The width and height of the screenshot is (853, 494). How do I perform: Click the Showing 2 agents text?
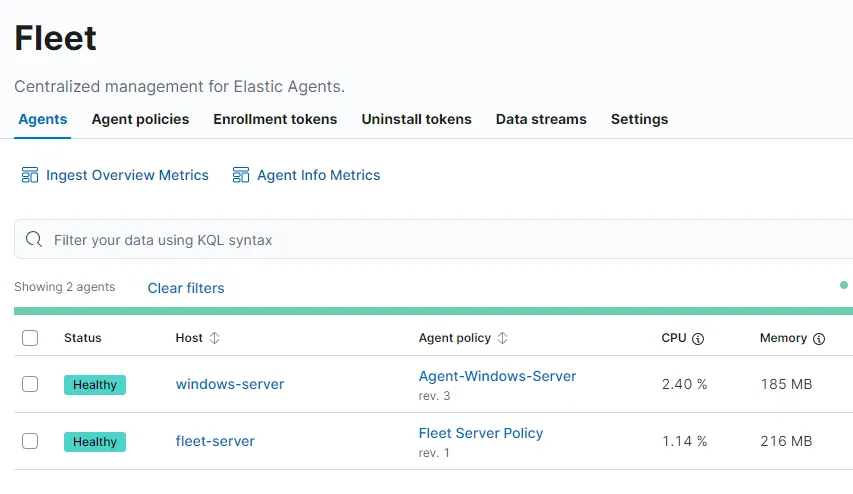point(65,287)
